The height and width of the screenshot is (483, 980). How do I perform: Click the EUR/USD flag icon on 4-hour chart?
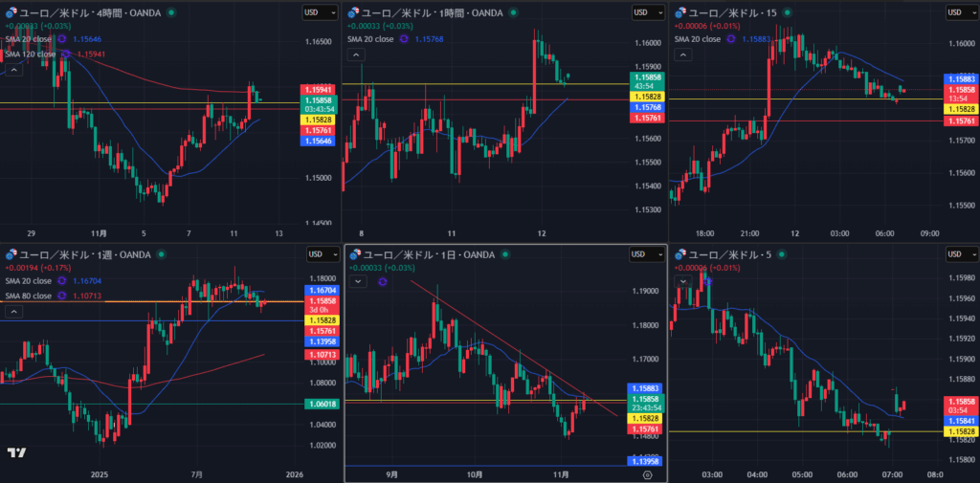11,12
